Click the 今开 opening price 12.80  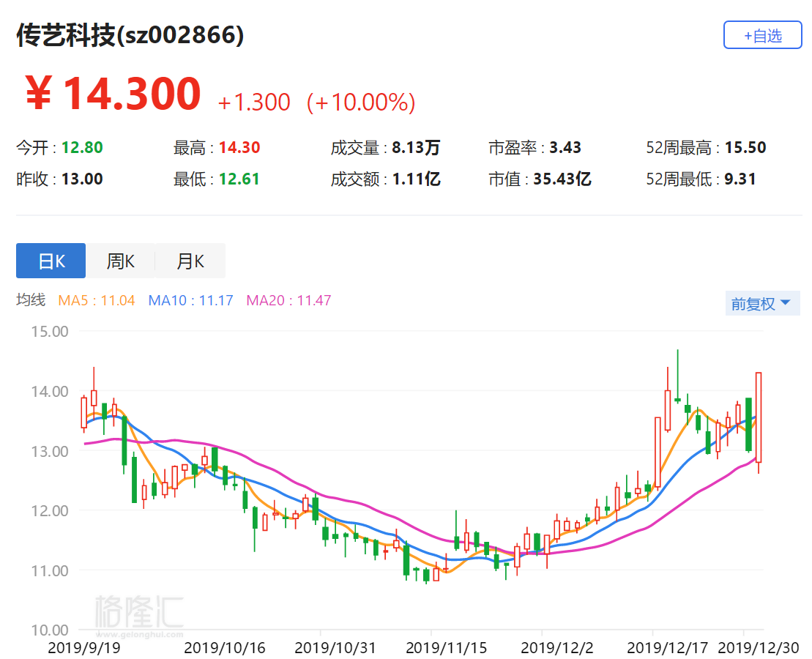point(82,148)
